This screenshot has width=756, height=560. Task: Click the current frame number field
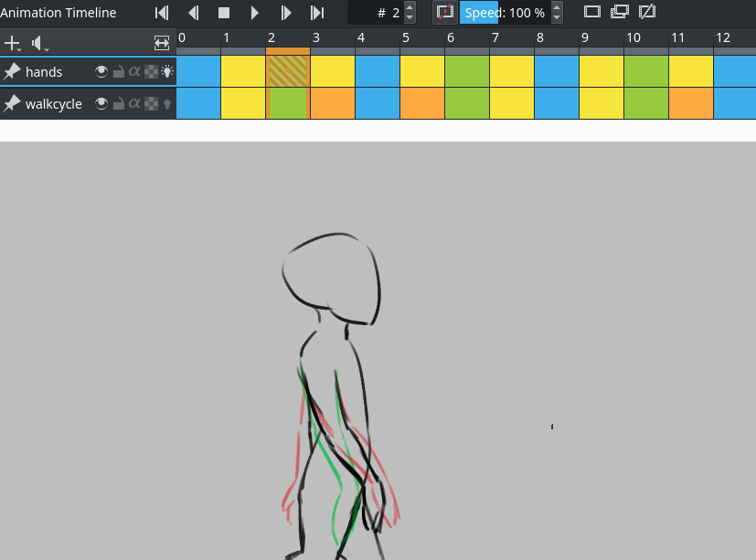tap(376, 13)
